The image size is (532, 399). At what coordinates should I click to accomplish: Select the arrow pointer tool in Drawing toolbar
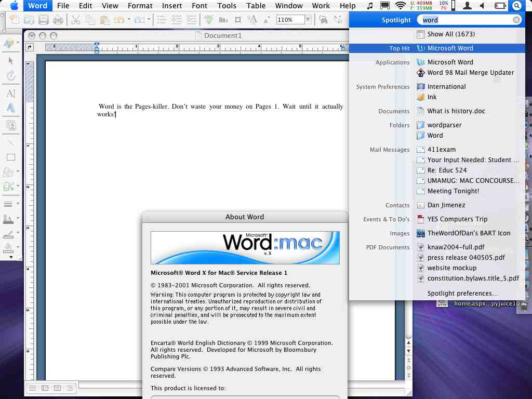point(10,61)
